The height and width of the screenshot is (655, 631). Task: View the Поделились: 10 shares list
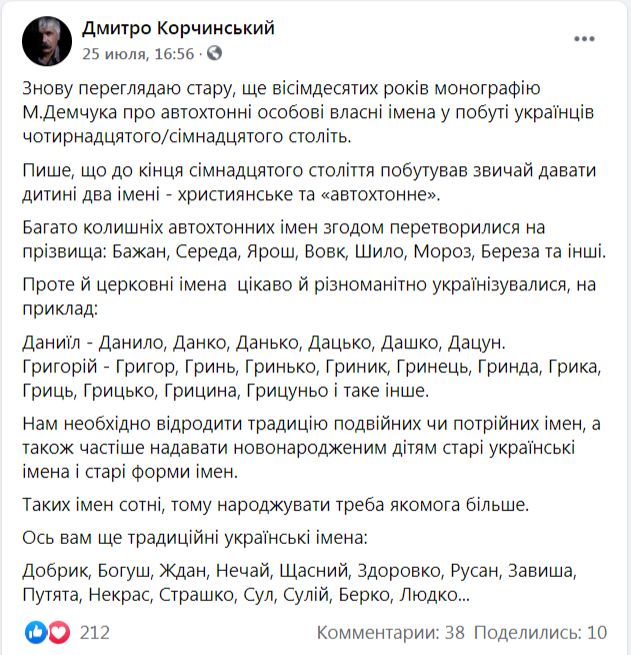(x=541, y=632)
